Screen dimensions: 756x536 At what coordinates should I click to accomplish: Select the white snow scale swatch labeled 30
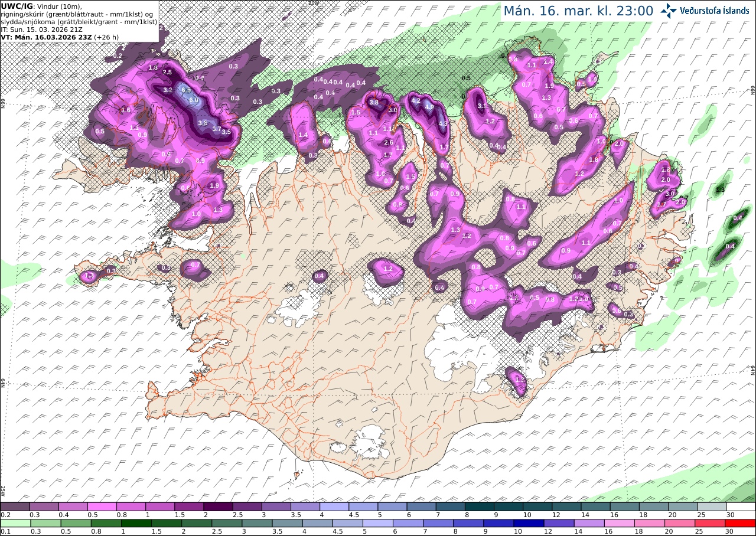pos(741,506)
